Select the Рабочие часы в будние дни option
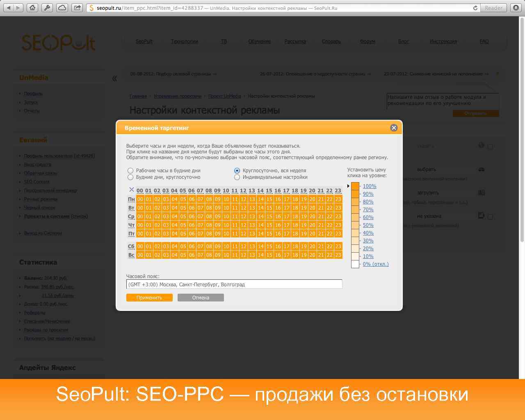The image size is (525, 420). (130, 171)
